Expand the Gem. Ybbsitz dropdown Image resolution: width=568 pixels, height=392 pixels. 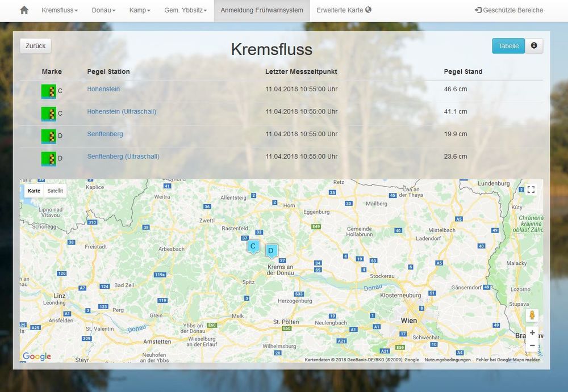[185, 10]
